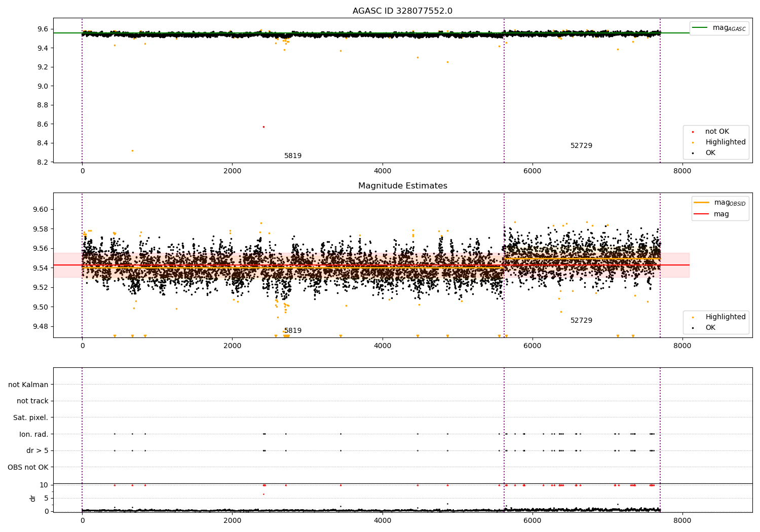This screenshot has width=760, height=532.
Task: Click y-tick "8.6" in top plot
Action: click(43, 124)
